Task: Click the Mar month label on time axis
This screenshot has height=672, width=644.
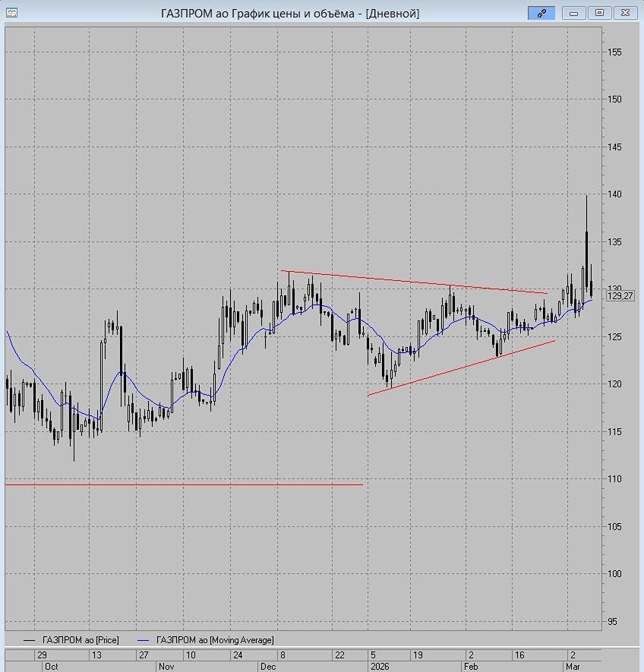Action: pos(573,667)
